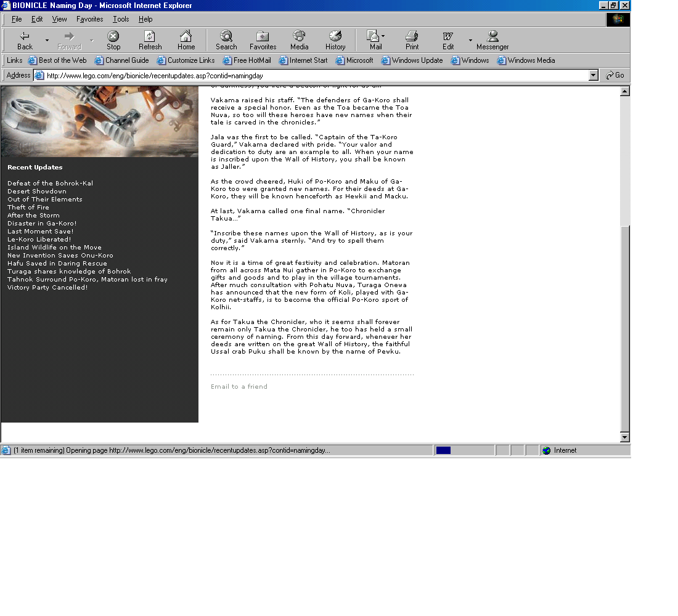Screen dimensions: 678x616
Task: Print the current page
Action: tap(412, 40)
